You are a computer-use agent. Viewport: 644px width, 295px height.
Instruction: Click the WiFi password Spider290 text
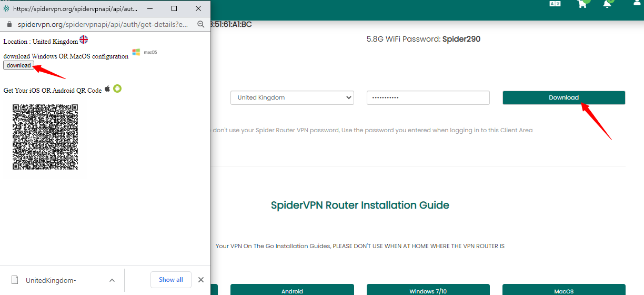[461, 39]
